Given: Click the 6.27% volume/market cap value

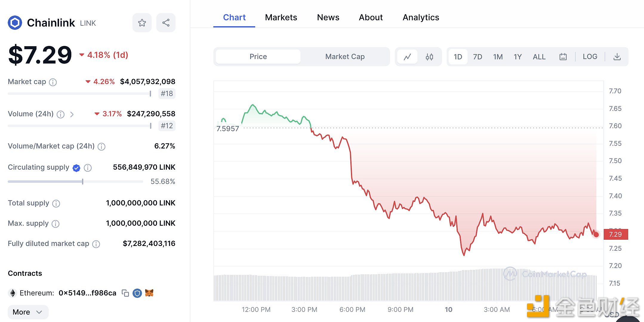Looking at the screenshot, I should coord(165,146).
